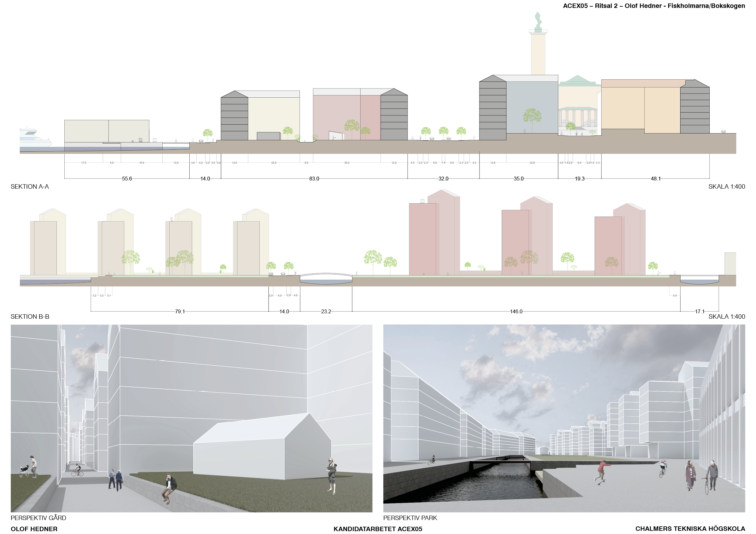Click the header title mentioning Fiskholmarna/Bokskogen
Image resolution: width=756 pixels, height=534 pixels.
click(654, 6)
